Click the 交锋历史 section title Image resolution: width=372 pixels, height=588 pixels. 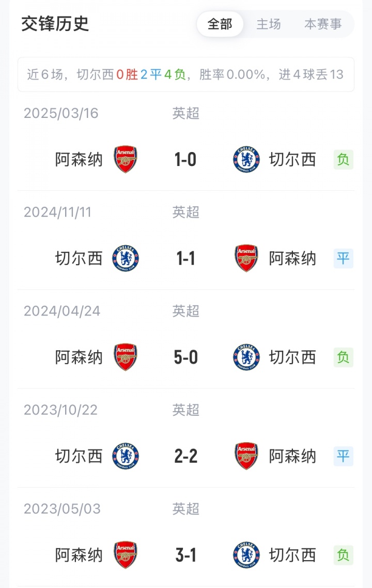55,24
